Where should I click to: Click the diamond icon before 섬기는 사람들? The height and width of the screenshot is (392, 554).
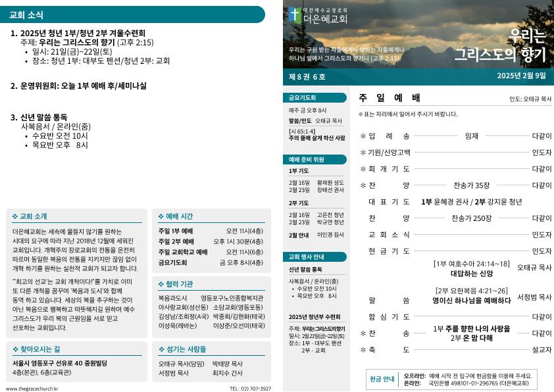pyautogui.click(x=161, y=349)
